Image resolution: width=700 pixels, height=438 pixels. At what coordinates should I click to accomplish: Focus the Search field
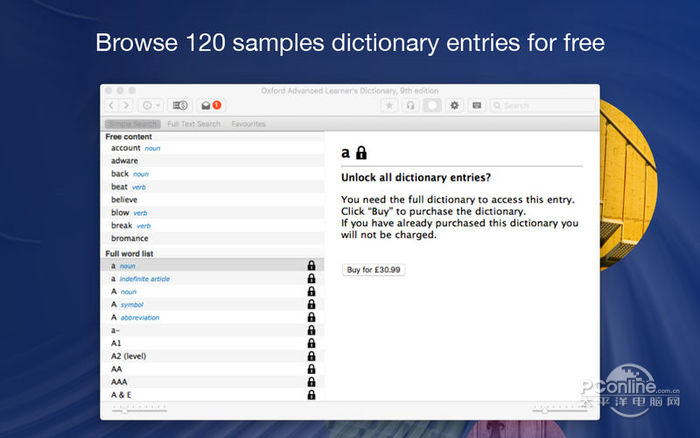tap(542, 105)
